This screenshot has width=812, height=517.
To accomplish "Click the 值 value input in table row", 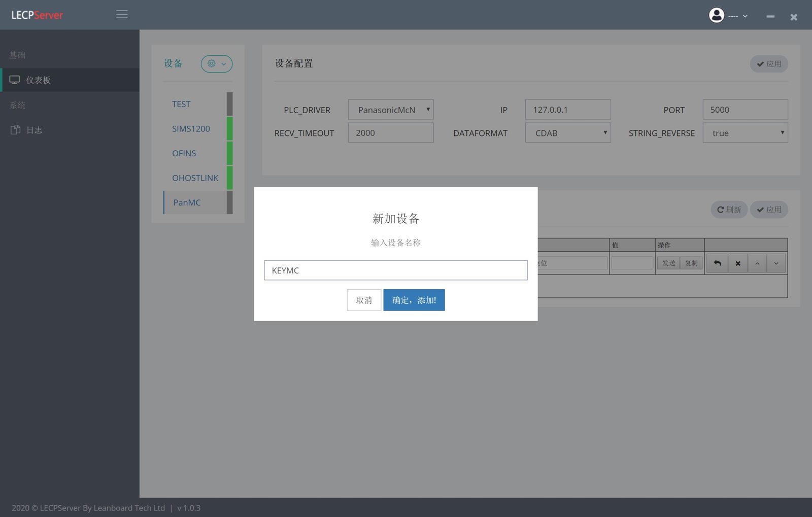I will point(632,263).
